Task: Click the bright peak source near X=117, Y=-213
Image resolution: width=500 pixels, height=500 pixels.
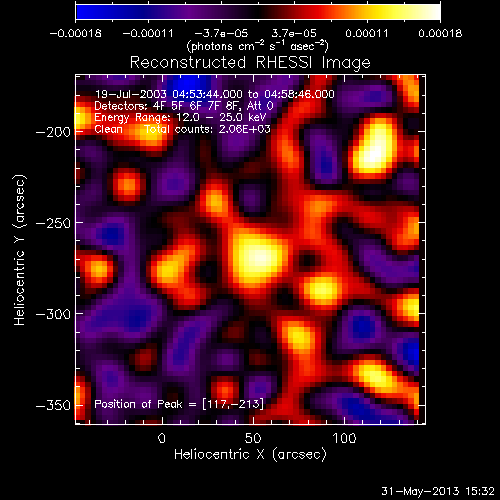Action: coord(375,148)
